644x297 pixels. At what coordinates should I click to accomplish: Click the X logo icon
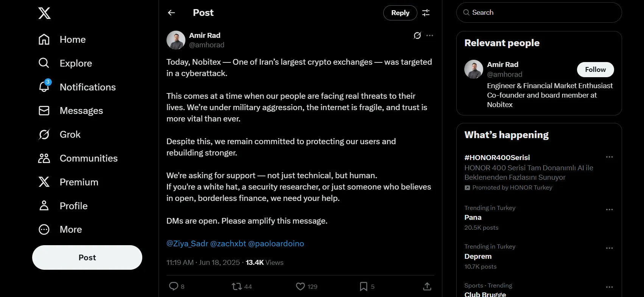[x=44, y=13]
